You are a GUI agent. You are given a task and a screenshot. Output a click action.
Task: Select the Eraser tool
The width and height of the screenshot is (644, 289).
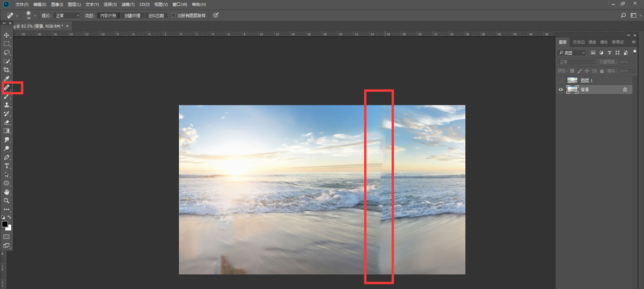(6, 122)
